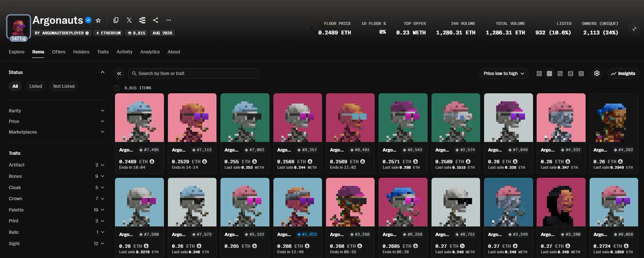
Task: Open NFT #8,257 priced 0.2566 ETH
Action: [x=298, y=133]
